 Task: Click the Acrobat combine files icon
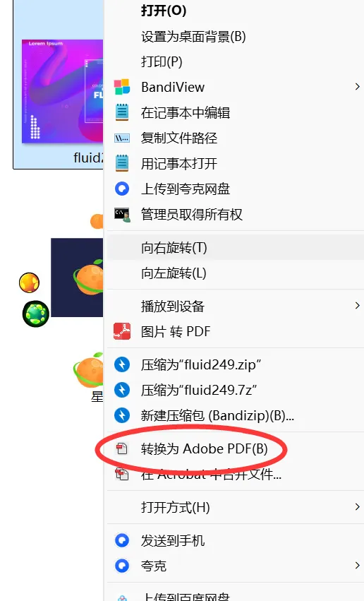(x=122, y=474)
